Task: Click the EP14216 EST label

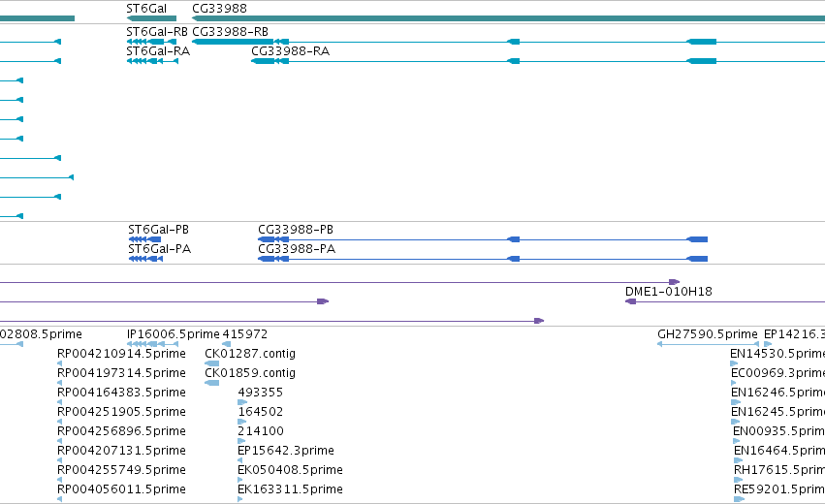Action: pyautogui.click(x=795, y=334)
